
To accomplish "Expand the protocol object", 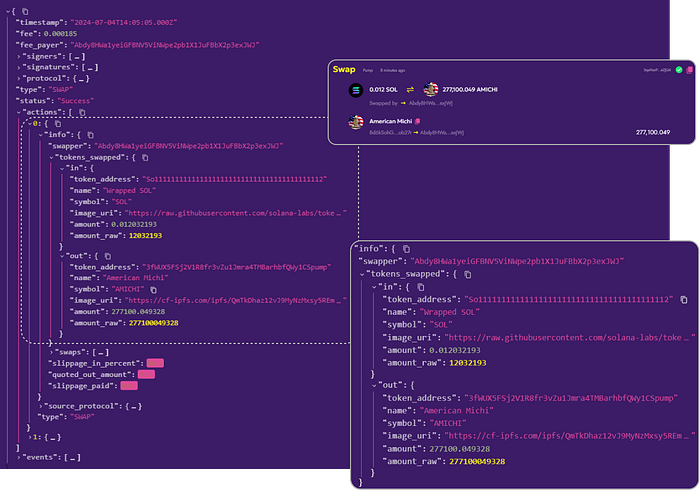I will 19,79.
